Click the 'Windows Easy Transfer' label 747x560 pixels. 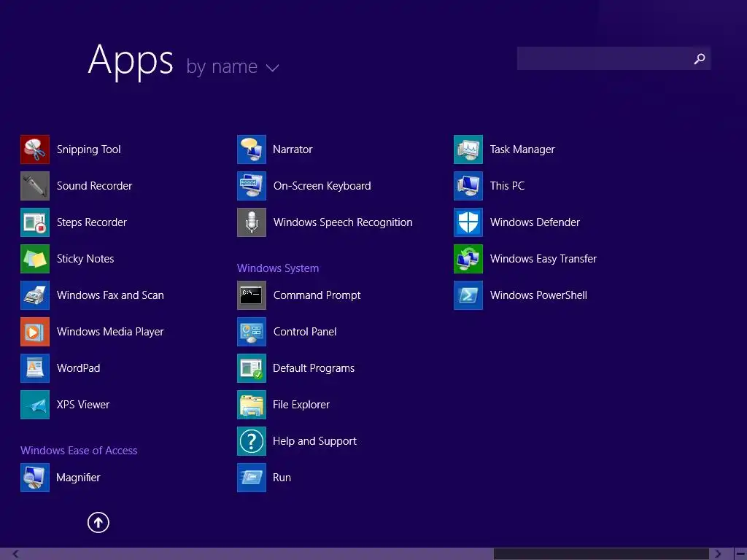point(543,259)
